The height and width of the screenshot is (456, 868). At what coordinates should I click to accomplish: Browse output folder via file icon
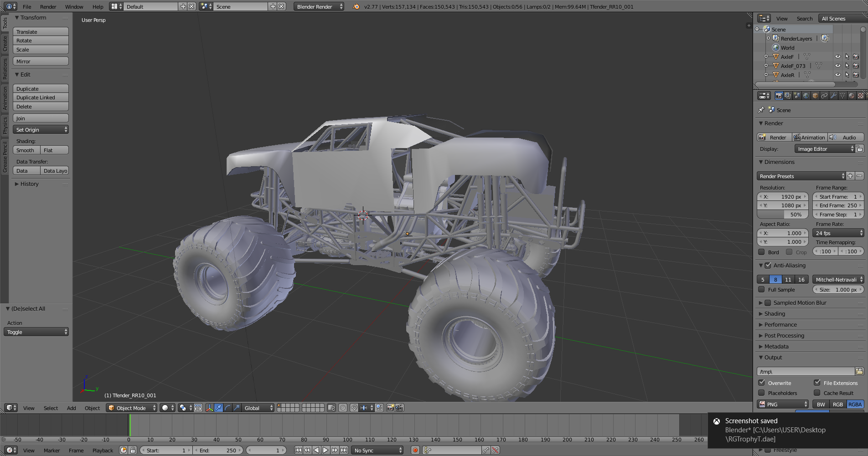[859, 371]
